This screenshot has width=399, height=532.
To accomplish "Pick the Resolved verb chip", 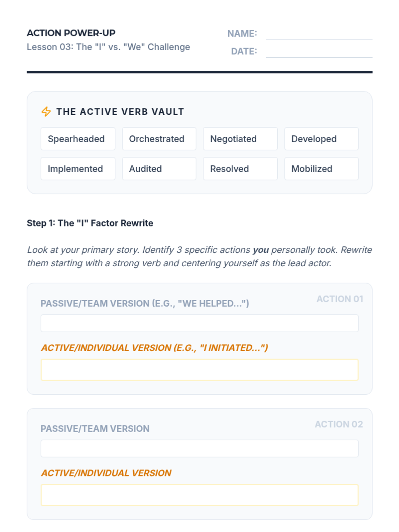I will coord(240,169).
